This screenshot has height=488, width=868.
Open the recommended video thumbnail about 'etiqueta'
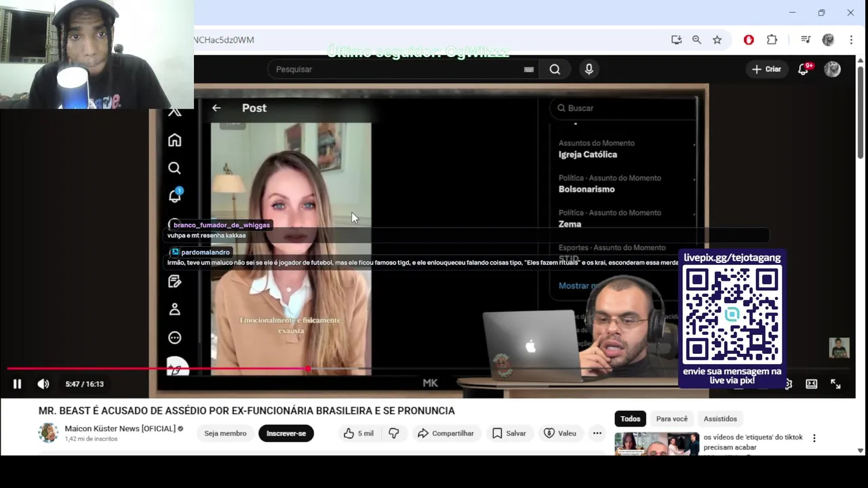click(656, 444)
